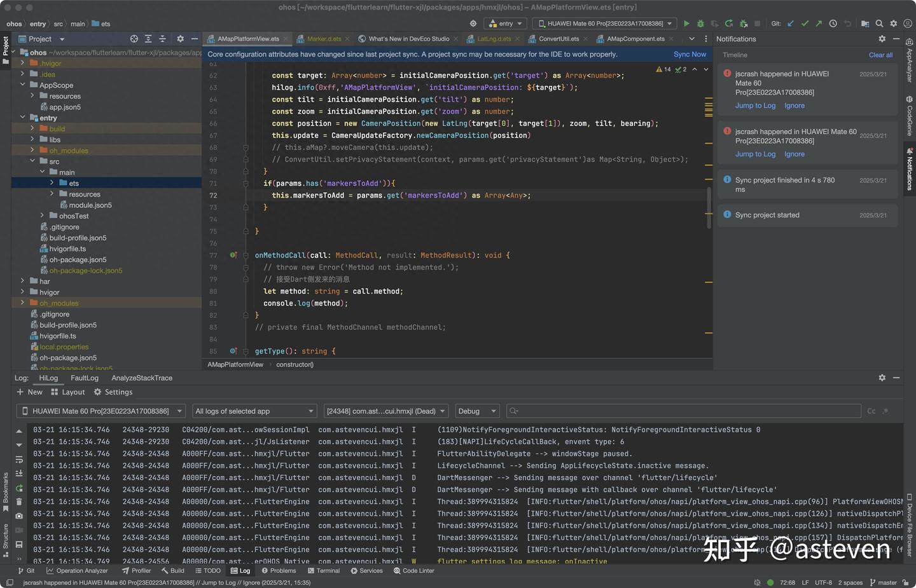
Task: Click the Git update project arrow icon
Action: 791,24
